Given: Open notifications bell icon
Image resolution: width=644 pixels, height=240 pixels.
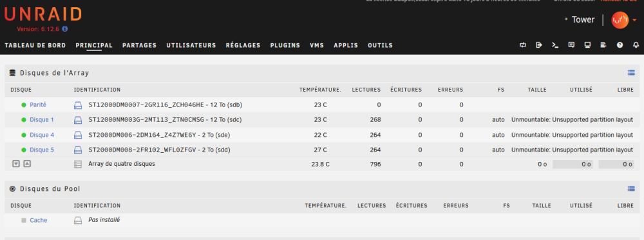Looking at the screenshot, I should coord(636,45).
